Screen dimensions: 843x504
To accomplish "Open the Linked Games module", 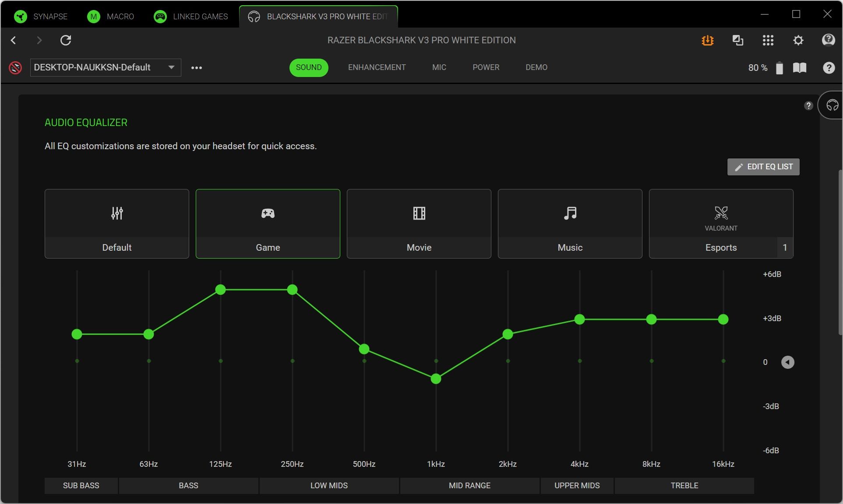I will click(191, 16).
